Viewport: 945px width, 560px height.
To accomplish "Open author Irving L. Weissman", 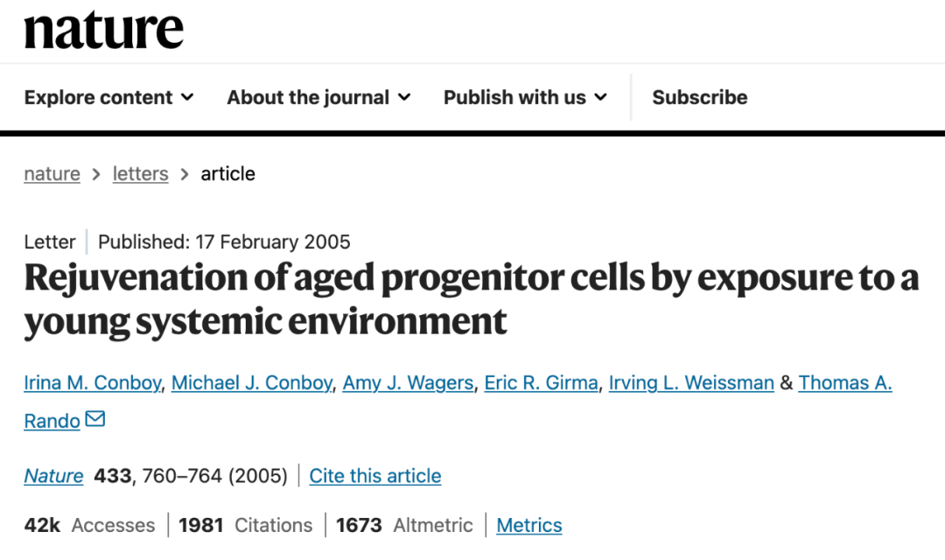I will (691, 382).
